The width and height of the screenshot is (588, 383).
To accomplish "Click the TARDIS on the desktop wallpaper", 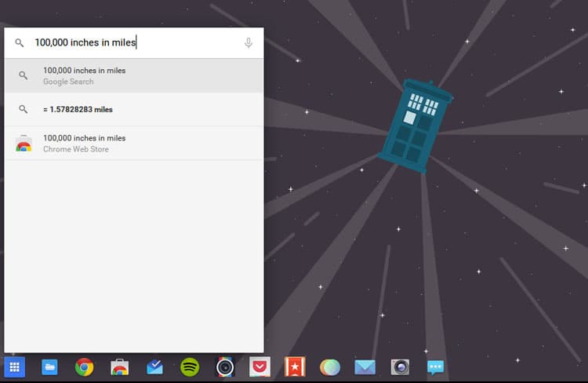I will click(416, 126).
